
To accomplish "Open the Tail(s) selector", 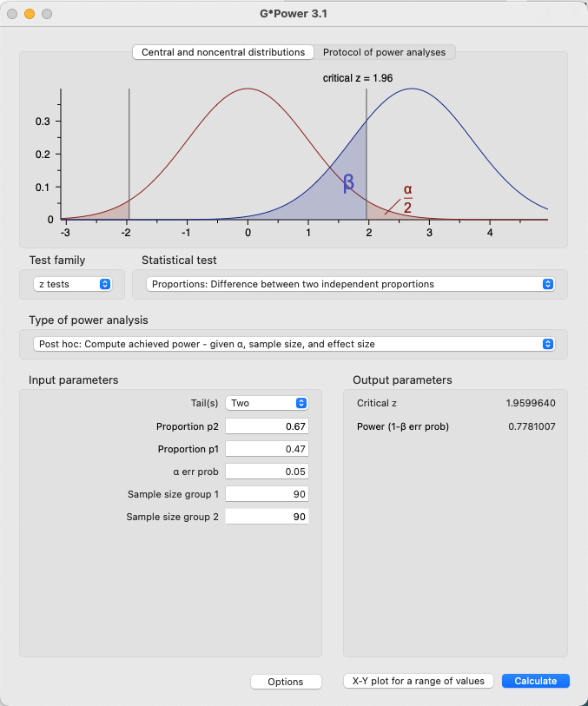I will coord(267,403).
